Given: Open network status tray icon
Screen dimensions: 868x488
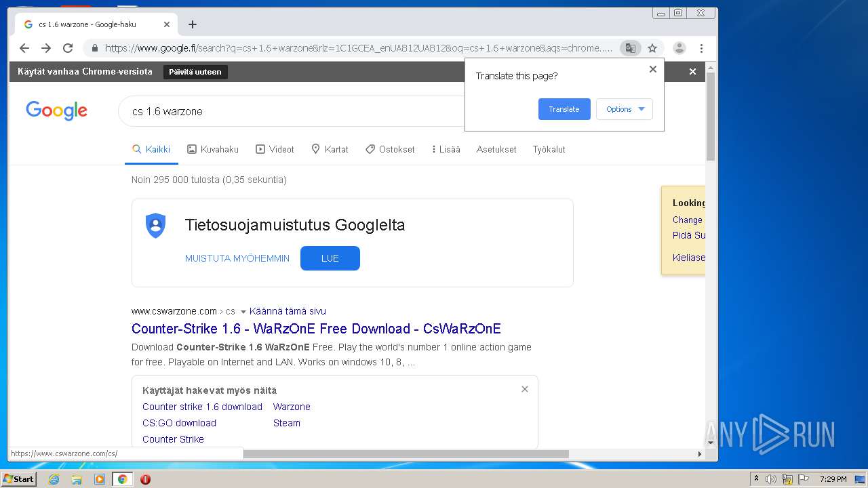Looking at the screenshot, I should [x=787, y=479].
